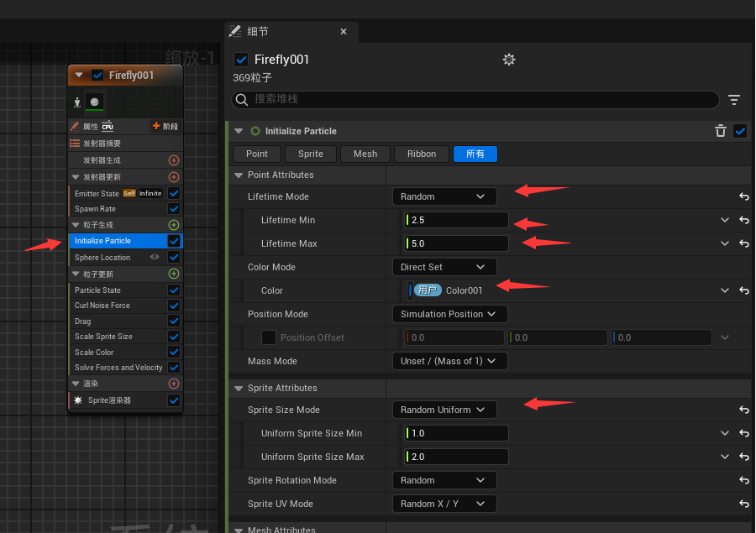Toggle Emitter State module checkbox

(174, 193)
